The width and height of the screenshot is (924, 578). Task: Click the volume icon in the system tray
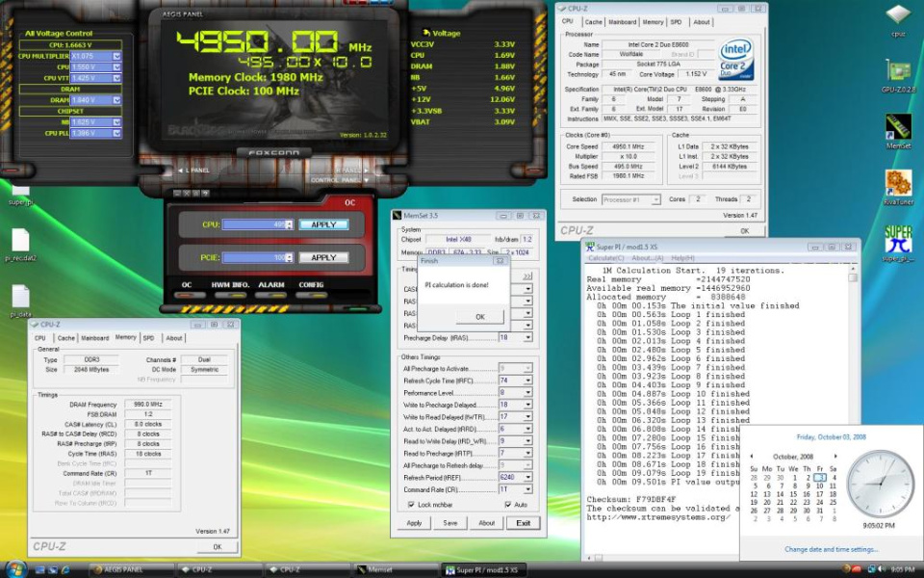tap(881, 569)
